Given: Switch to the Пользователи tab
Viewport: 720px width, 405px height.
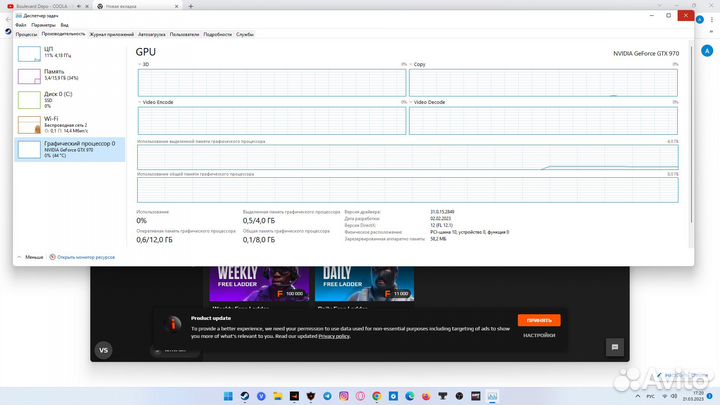Looking at the screenshot, I should [184, 34].
